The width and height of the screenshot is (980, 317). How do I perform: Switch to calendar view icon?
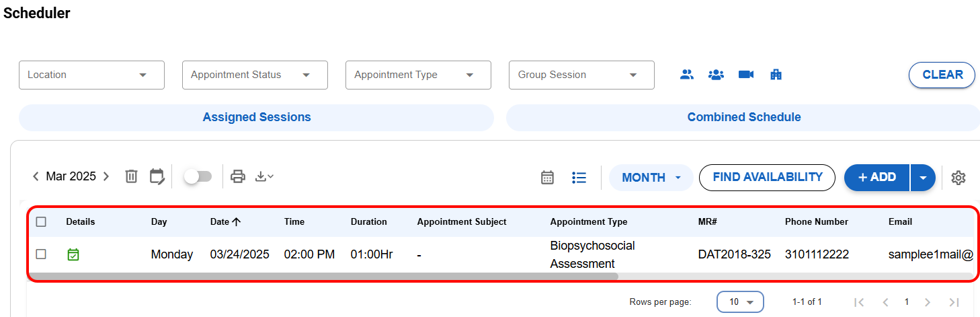pyautogui.click(x=548, y=178)
